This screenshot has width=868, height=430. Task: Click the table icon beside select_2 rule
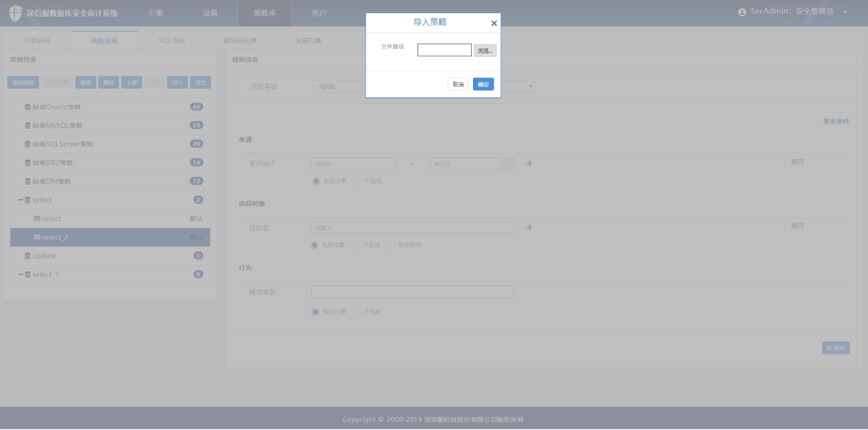tap(37, 237)
